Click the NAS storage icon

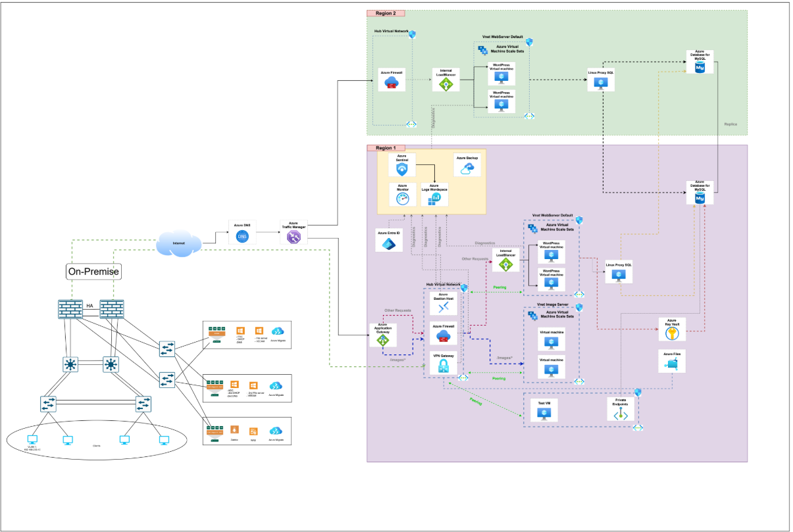tap(253, 431)
